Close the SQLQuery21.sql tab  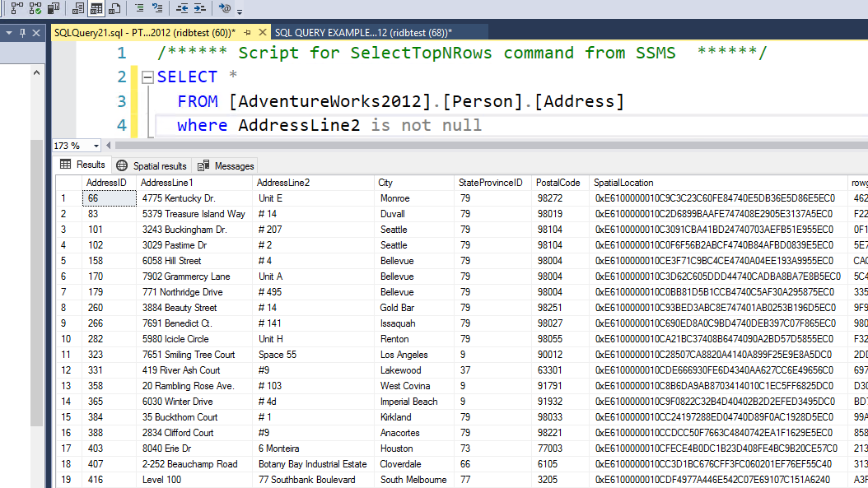tap(263, 33)
